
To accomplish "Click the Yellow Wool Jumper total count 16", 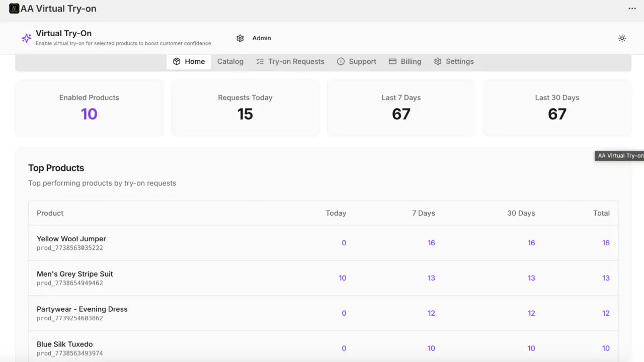I will 606,243.
